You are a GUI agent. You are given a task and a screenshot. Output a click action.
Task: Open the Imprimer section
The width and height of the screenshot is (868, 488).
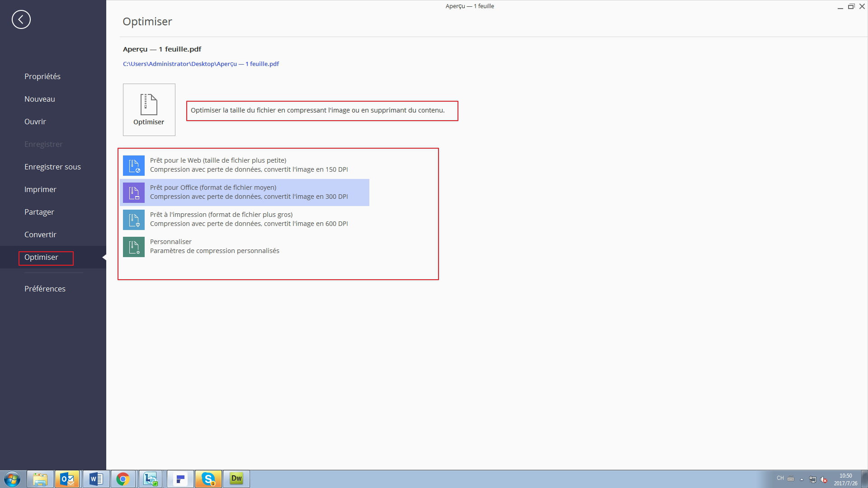(40, 189)
